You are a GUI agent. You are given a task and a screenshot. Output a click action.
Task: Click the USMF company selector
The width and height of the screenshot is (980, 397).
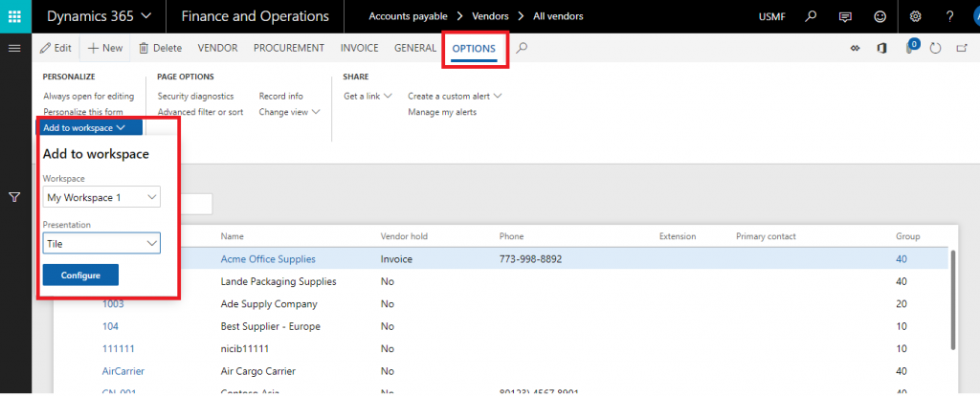tap(772, 16)
